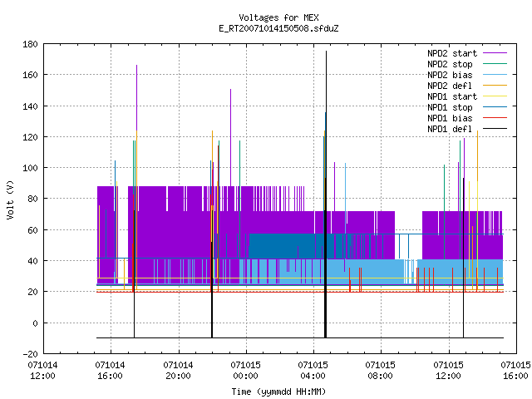
Task: Click the Volt (V) y-axis label
Action: (10, 199)
